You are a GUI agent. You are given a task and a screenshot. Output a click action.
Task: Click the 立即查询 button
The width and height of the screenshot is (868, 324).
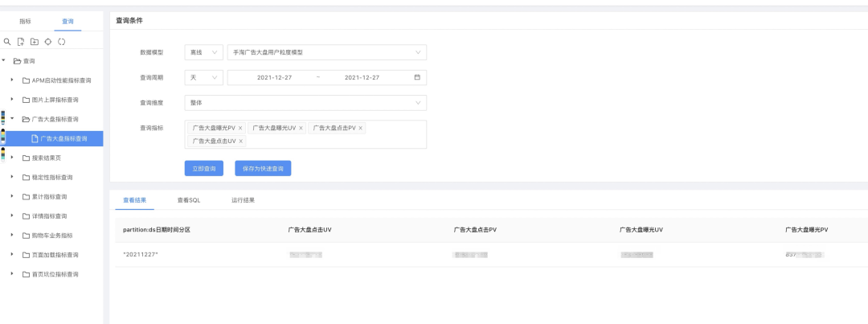(x=203, y=169)
